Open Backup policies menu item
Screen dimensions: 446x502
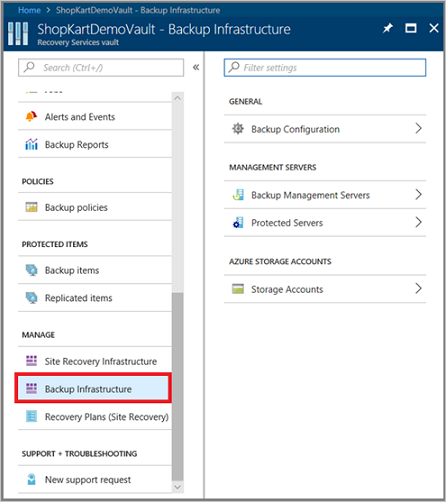coord(95,207)
